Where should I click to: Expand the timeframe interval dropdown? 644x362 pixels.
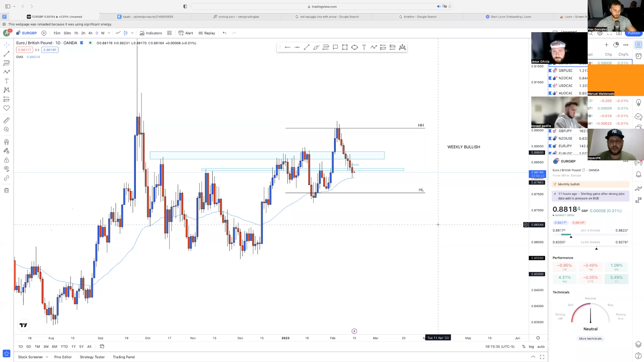coord(109,33)
